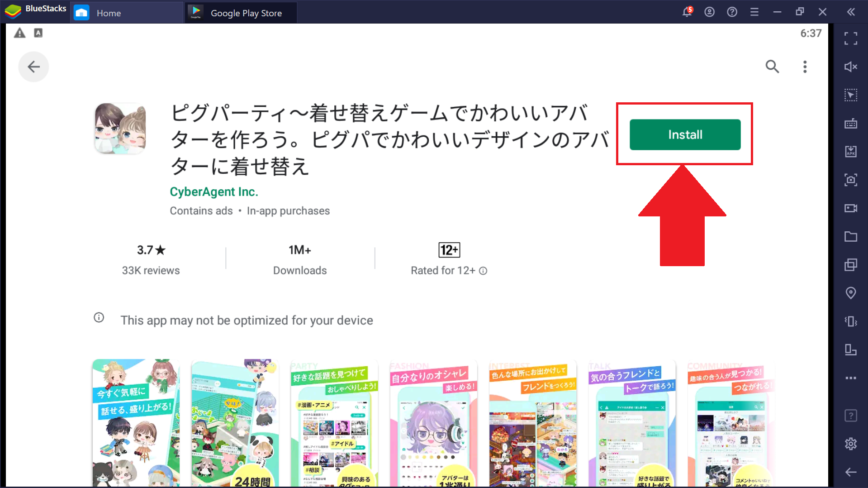
Task: Tap the PigParty app icon image
Action: pyautogui.click(x=120, y=129)
